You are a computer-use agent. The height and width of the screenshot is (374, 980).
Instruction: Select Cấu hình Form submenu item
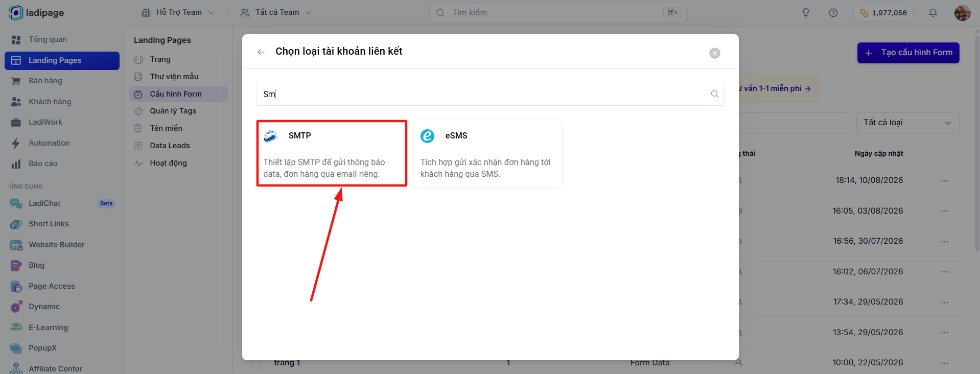pyautogui.click(x=178, y=94)
